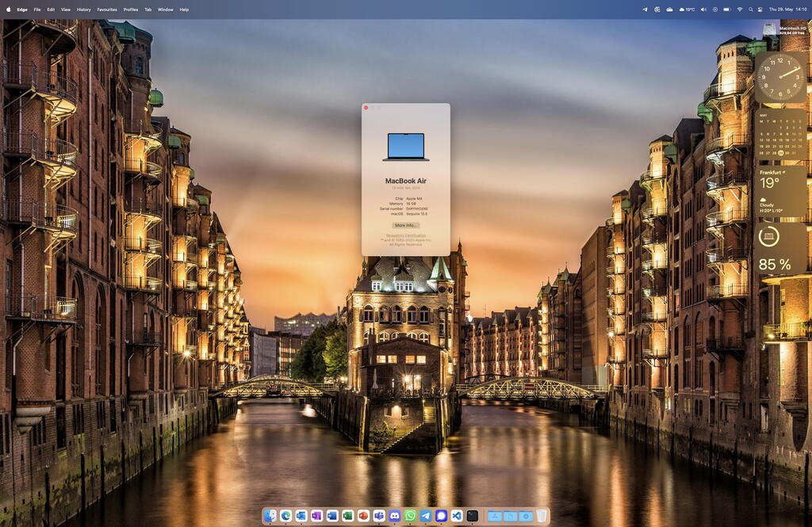Open Spotlight search magnifier icon
Image resolution: width=812 pixels, height=527 pixels.
(750, 10)
